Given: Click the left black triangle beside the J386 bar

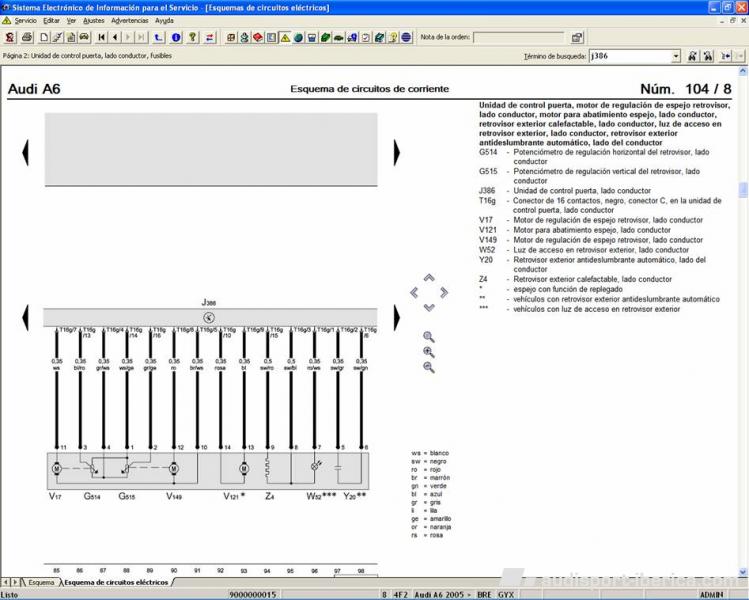Looking at the screenshot, I should [25, 318].
